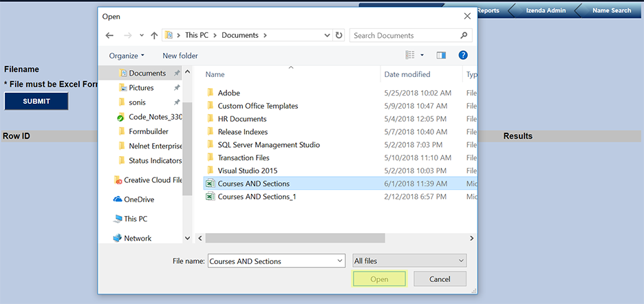Click the Open button
The image size is (644, 304).
click(379, 279)
